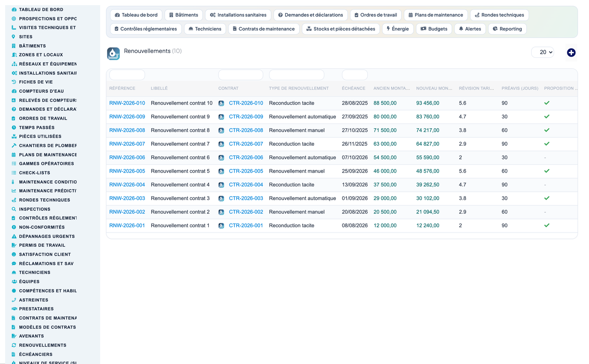
Task: Click the Renouvellements water-drop module icon
Action: [x=113, y=53]
